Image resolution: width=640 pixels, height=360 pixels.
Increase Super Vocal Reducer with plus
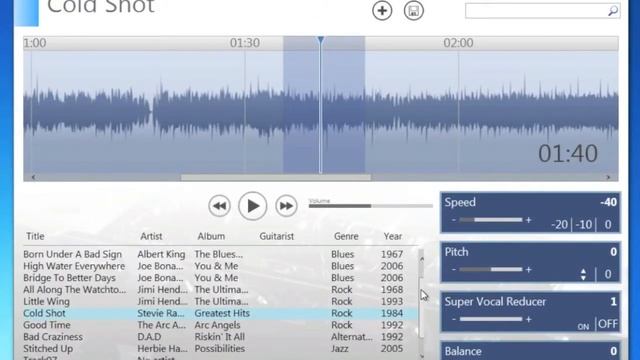pos(529,319)
